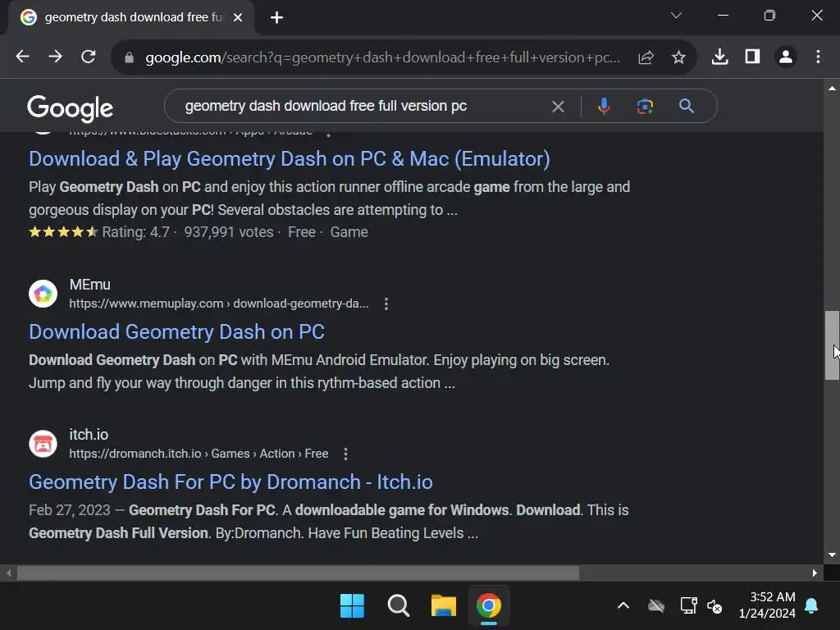Click the MEmu site favicon
The image size is (840, 630).
[x=43, y=294]
